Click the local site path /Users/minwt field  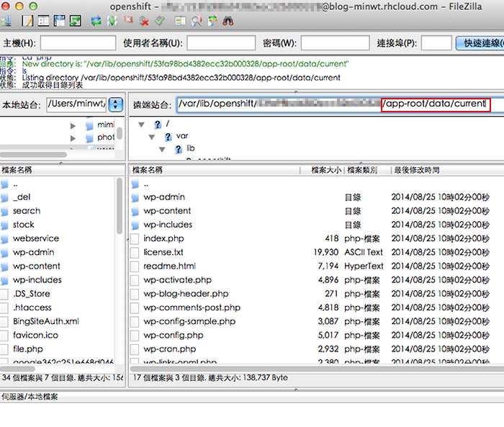[x=76, y=104]
